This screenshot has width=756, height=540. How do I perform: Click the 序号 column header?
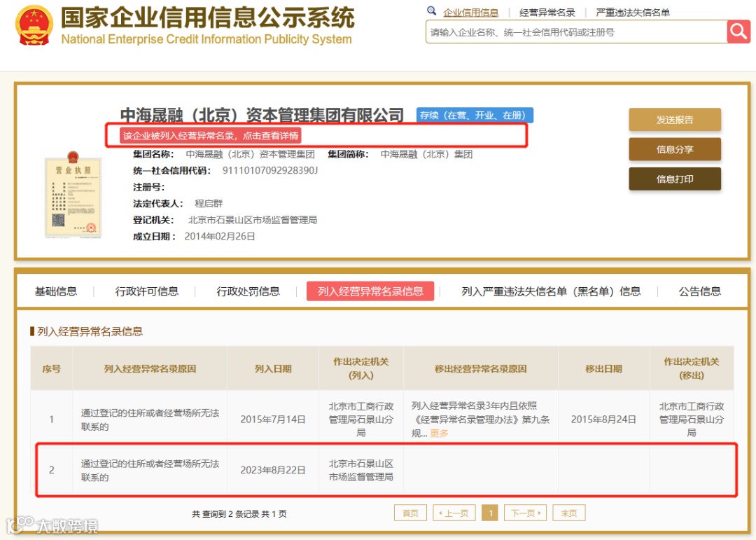coord(52,368)
